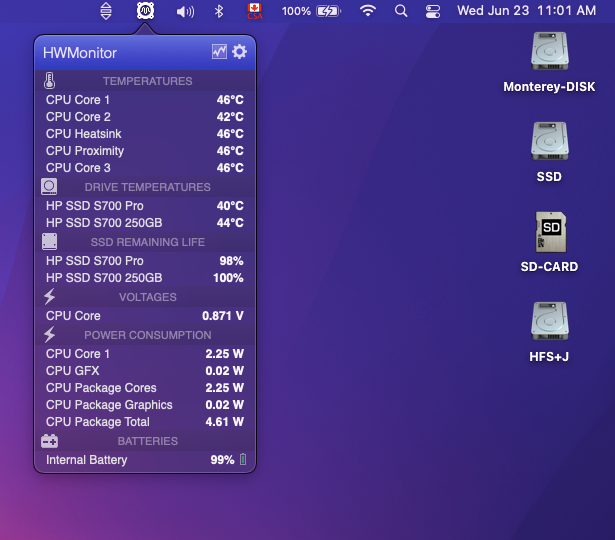Open Control Center toggle icon
Image resolution: width=615 pixels, height=540 pixels.
(x=433, y=11)
